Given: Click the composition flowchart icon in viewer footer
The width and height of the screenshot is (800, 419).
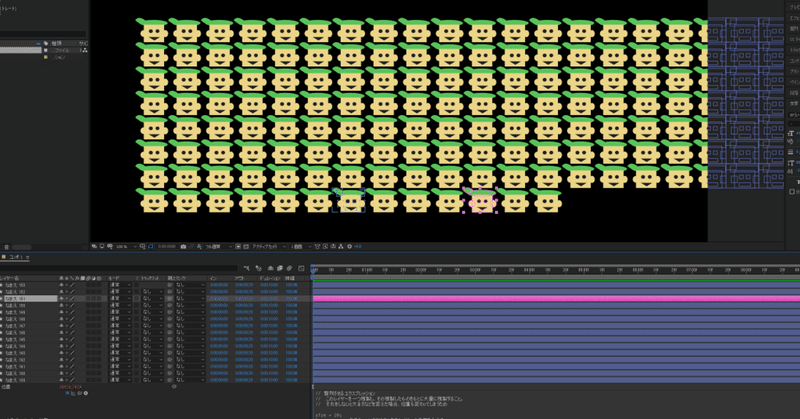Looking at the screenshot, I should 341,247.
